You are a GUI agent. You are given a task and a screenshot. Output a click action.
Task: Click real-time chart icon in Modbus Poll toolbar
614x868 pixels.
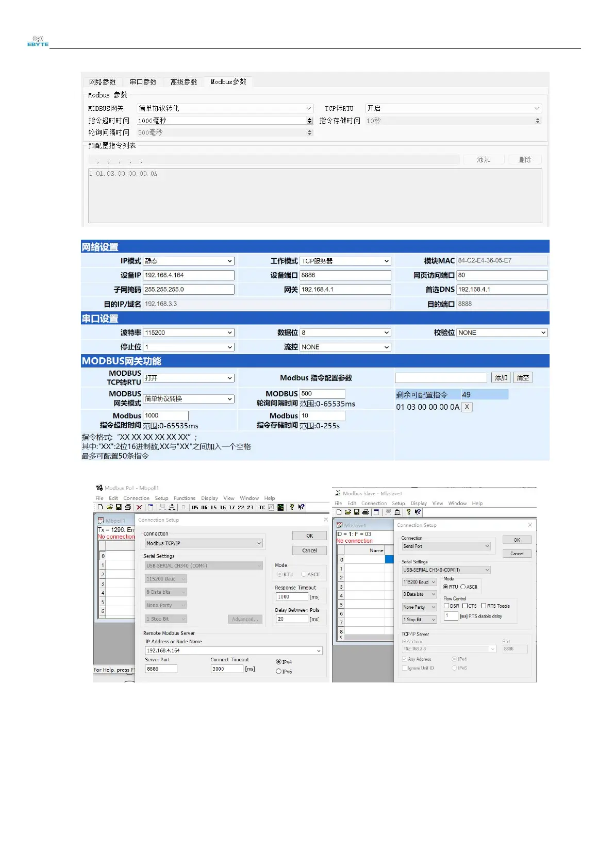click(x=280, y=508)
